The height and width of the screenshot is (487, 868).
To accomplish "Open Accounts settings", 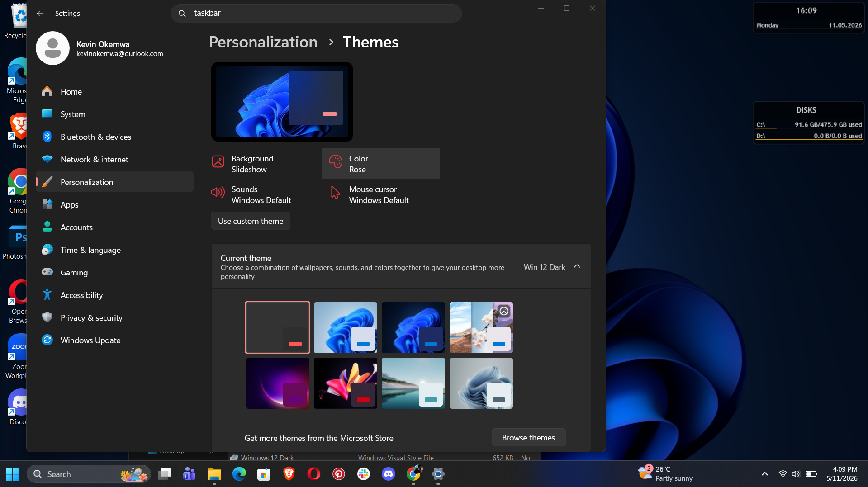I will coord(114,227).
